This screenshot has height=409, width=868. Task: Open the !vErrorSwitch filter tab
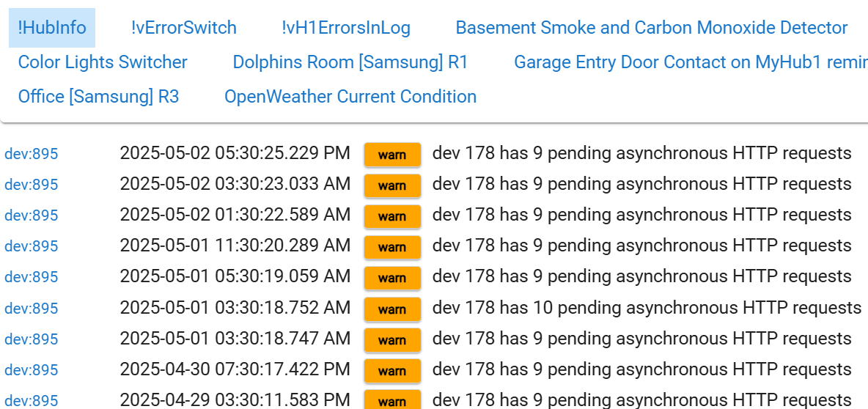(x=184, y=28)
